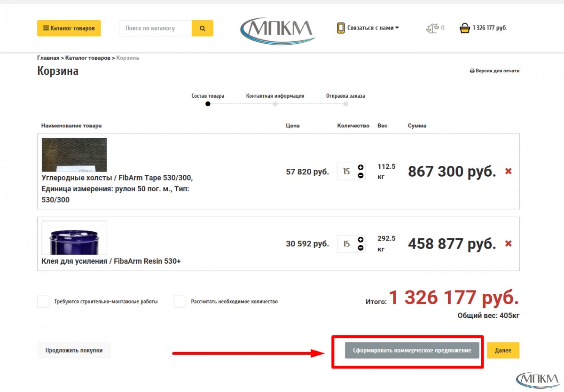
Task: Click the Вес column header
Action: [382, 126]
